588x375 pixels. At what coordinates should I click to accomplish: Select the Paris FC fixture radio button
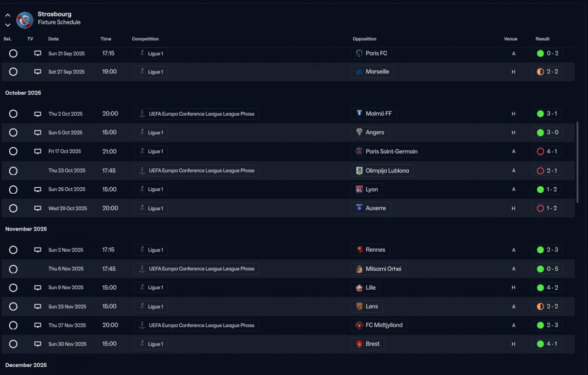(x=13, y=53)
